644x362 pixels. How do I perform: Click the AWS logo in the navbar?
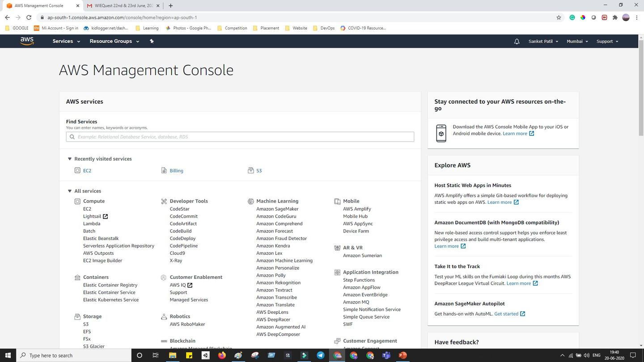point(27,41)
